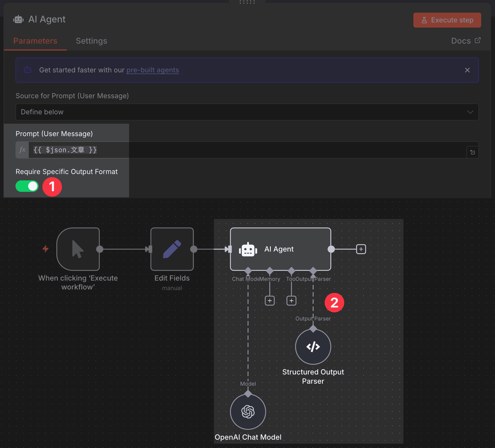The height and width of the screenshot is (448, 495).
Task: Open the AI Agent node on canvas
Action: pyautogui.click(x=280, y=249)
